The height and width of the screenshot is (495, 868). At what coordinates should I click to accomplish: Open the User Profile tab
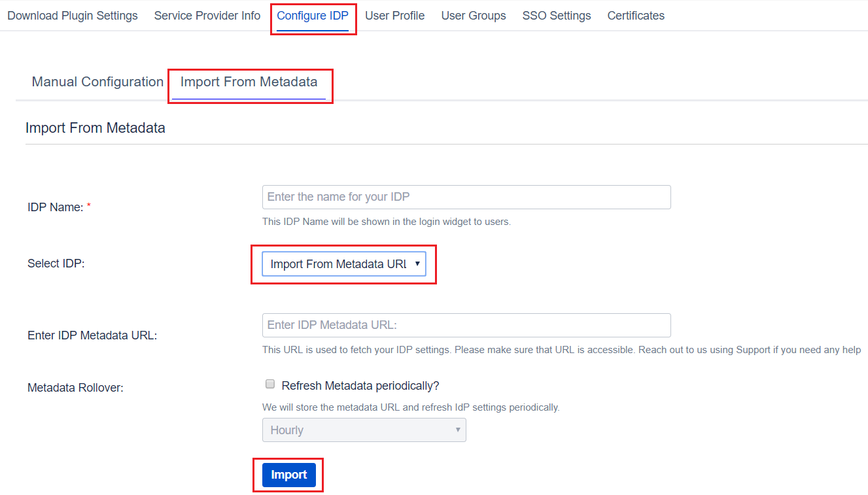pos(395,16)
